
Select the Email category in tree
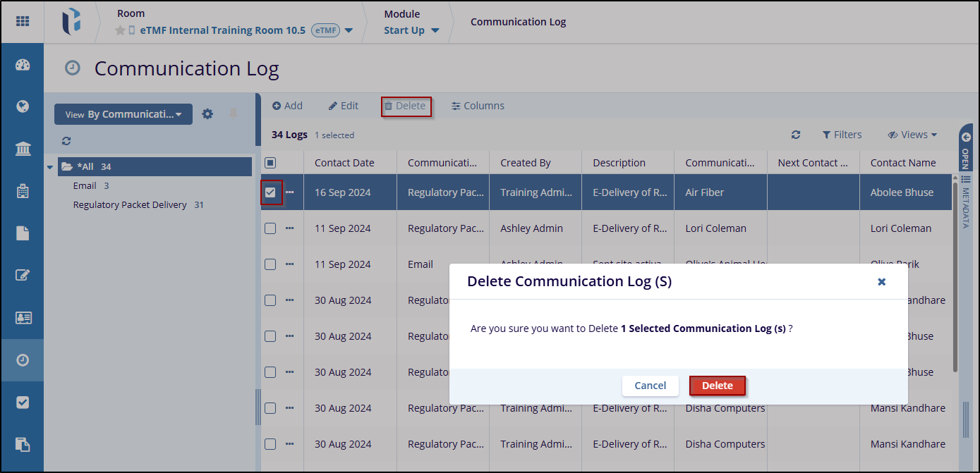85,186
